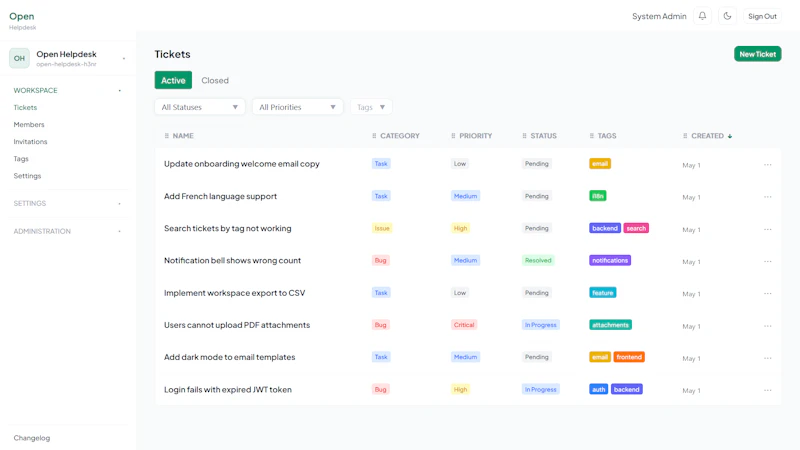The width and height of the screenshot is (800, 450).
Task: Click drag handle icon beside PRIORITY column
Action: [x=453, y=136]
